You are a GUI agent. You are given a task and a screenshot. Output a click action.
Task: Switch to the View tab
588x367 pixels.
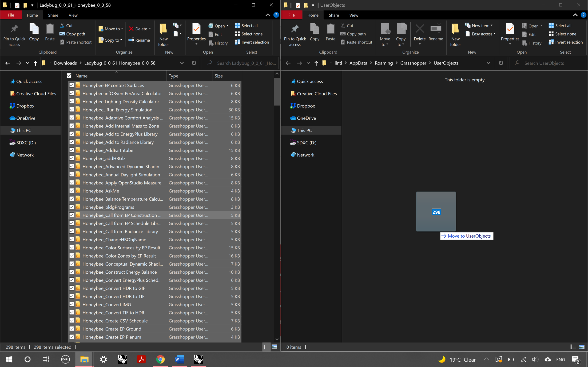(73, 15)
